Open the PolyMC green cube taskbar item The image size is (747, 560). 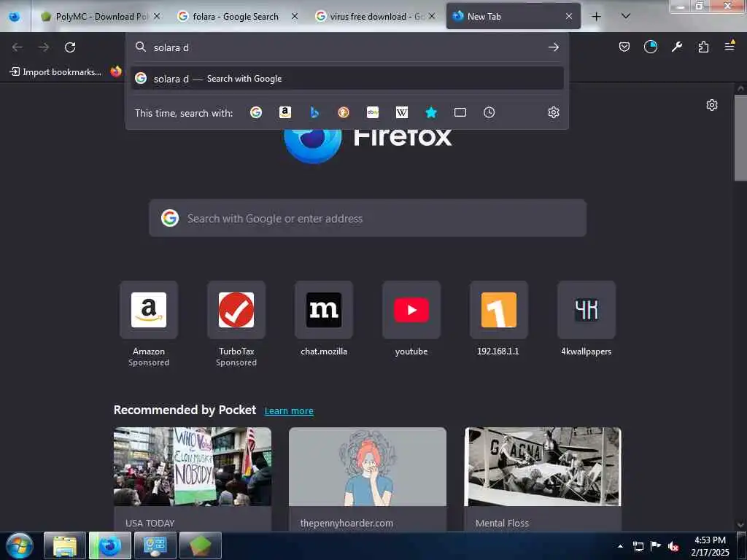coord(201,545)
